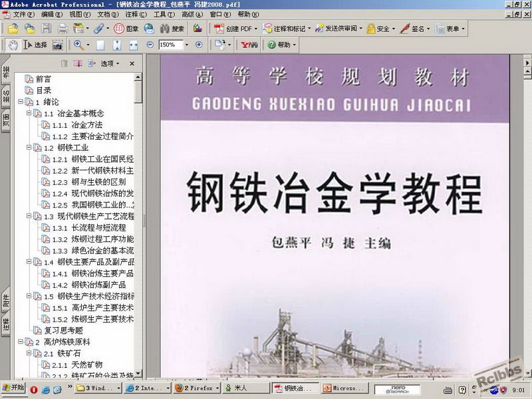The height and width of the screenshot is (399, 532).
Task: Collapse the 1 绪论 bookmark node
Action: point(21,102)
